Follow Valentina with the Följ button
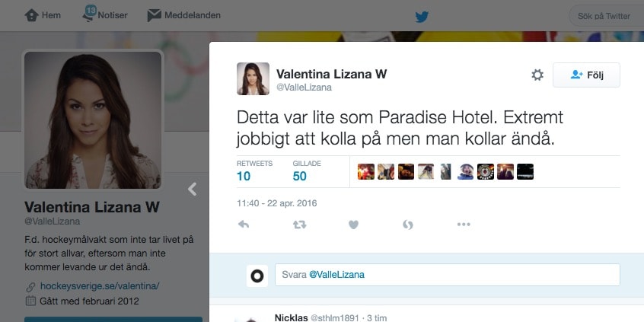Image resolution: width=644 pixels, height=322 pixels. [586, 75]
